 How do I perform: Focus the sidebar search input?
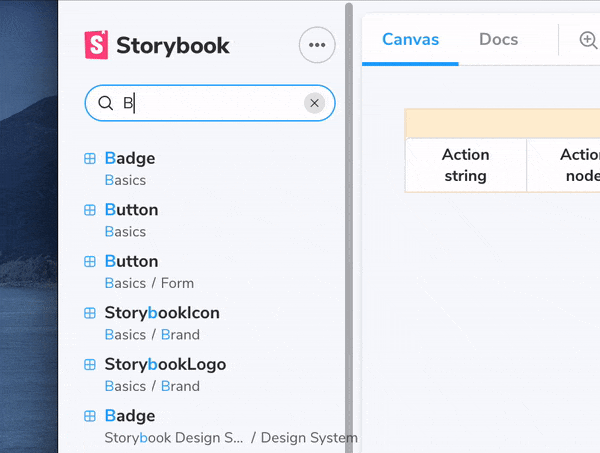point(210,103)
